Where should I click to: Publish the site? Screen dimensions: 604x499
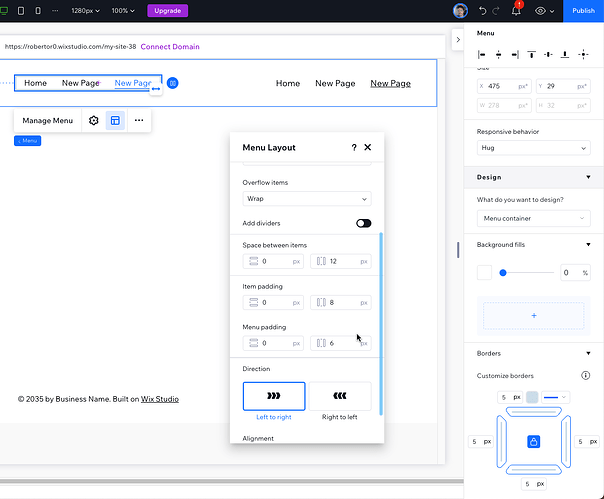pyautogui.click(x=583, y=10)
